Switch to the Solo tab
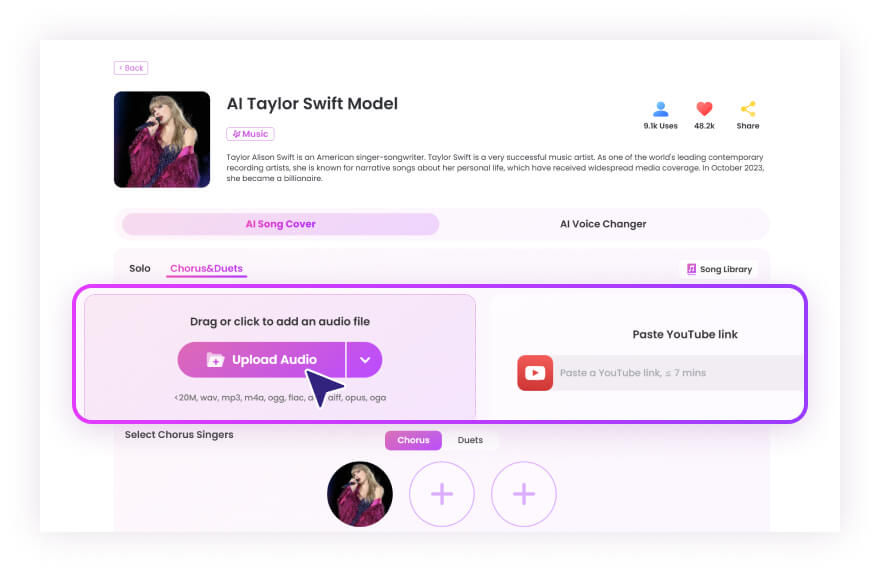Screen dimensions: 880x572 tap(140, 269)
